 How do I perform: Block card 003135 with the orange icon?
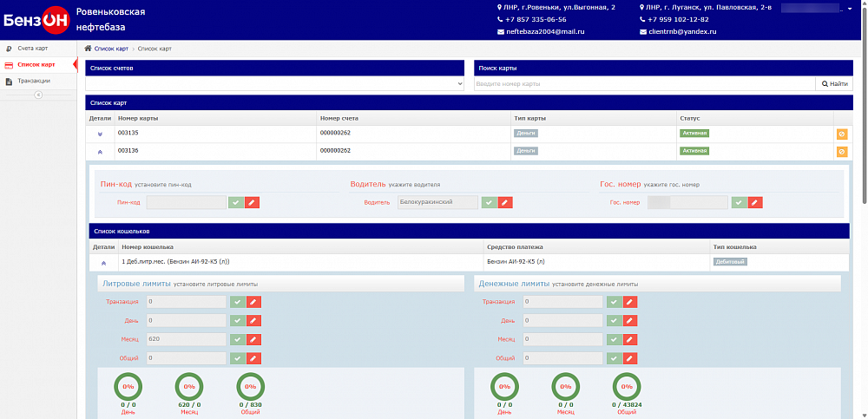(841, 134)
